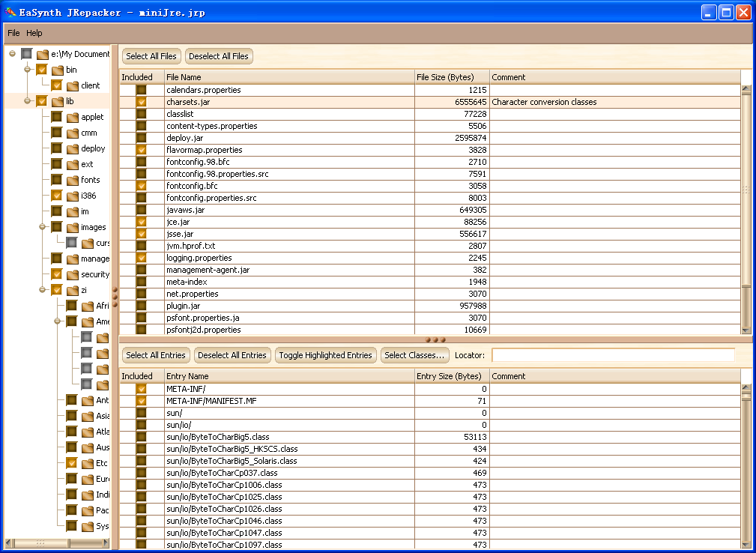The width and height of the screenshot is (756, 553).
Task: Toggle the checkbox beside the security folder
Action: pyautogui.click(x=57, y=275)
